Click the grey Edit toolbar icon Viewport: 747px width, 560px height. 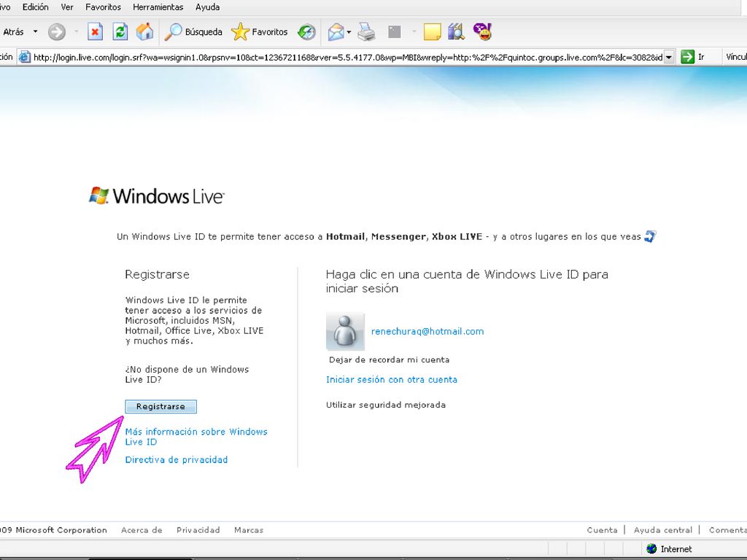395,32
